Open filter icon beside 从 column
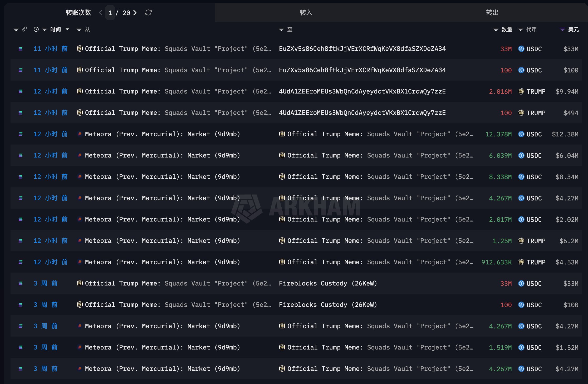Screen dimensions: 588x384 click(x=79, y=29)
